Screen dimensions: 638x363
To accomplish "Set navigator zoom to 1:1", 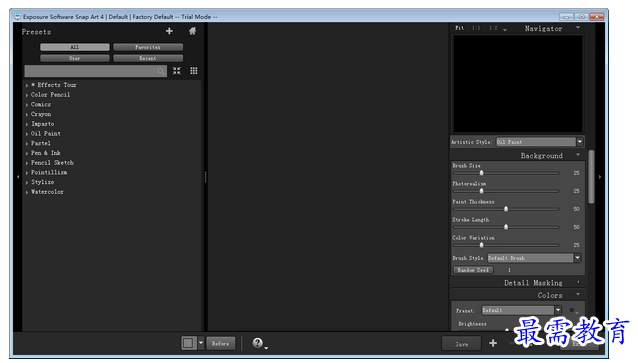I will 476,28.
